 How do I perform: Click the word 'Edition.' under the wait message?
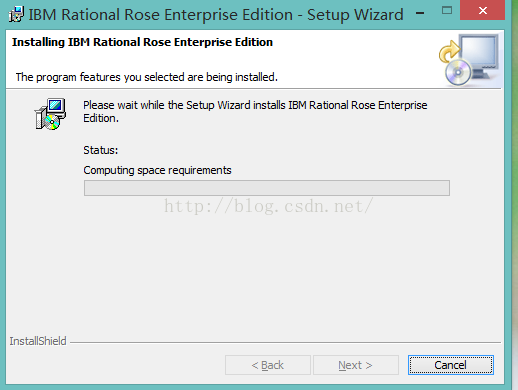pyautogui.click(x=101, y=118)
